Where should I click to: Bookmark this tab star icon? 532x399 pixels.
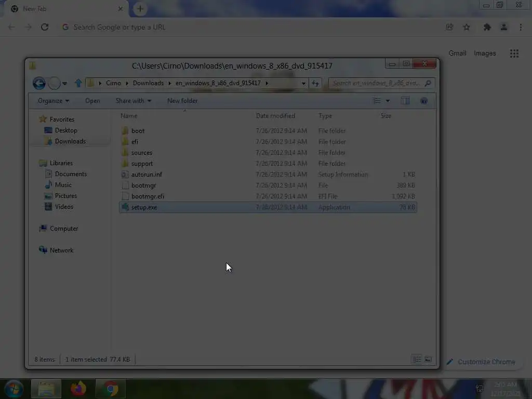pos(467,27)
